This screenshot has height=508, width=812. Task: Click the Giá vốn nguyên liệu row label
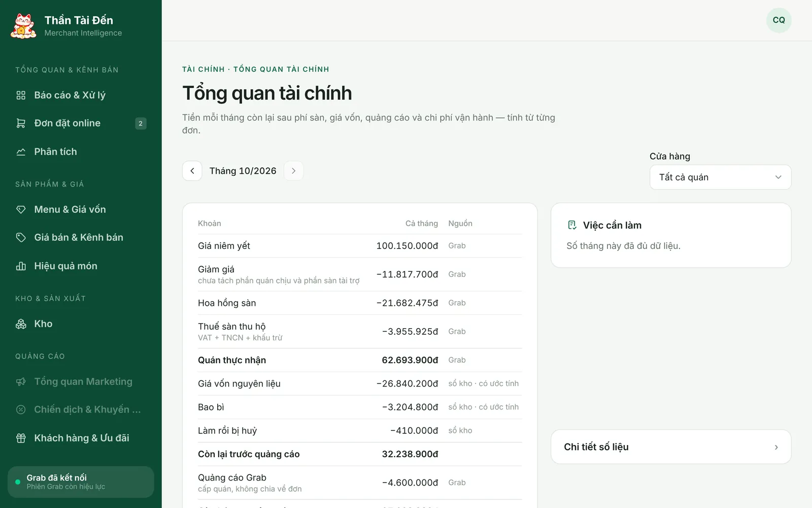click(x=239, y=384)
